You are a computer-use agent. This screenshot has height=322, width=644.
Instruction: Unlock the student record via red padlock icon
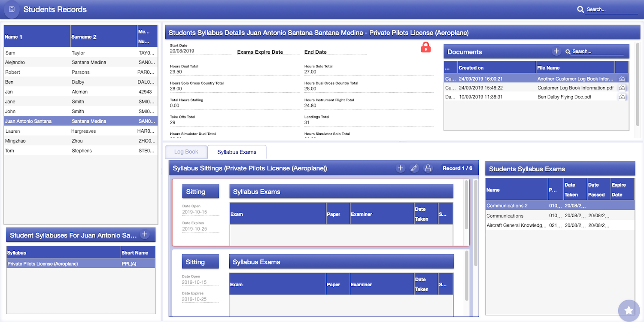(425, 47)
